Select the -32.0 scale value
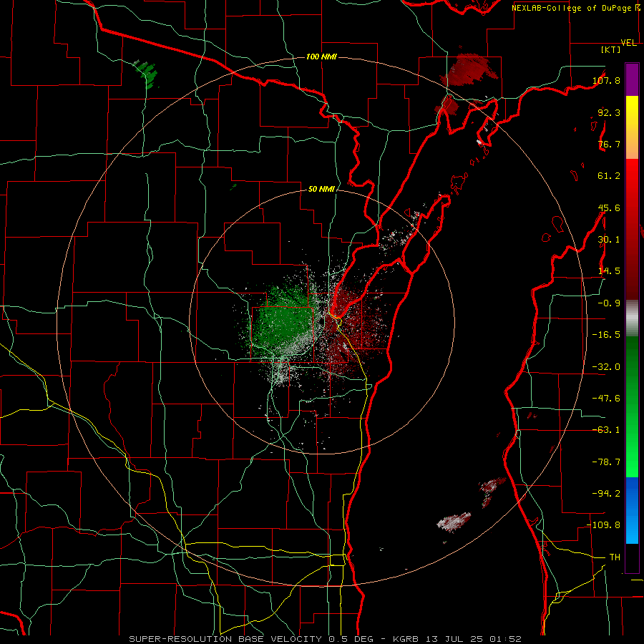This screenshot has height=644, width=644. 606,367
